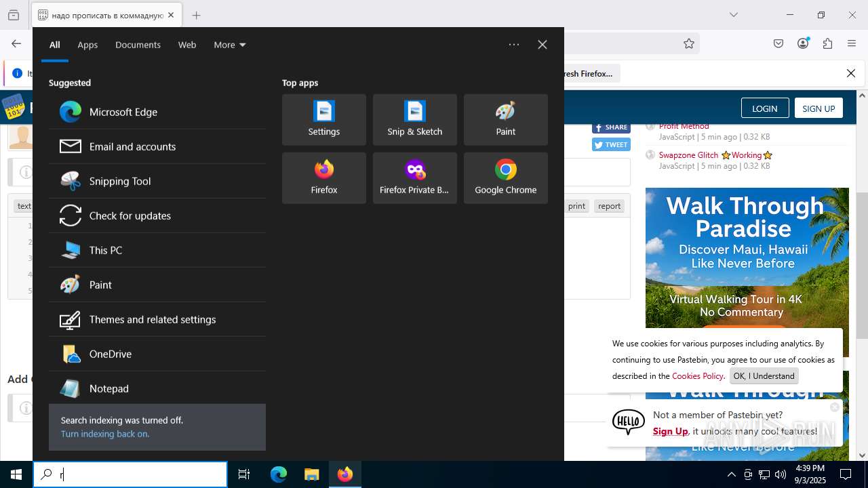Open Snip & Sketch tile

click(415, 120)
